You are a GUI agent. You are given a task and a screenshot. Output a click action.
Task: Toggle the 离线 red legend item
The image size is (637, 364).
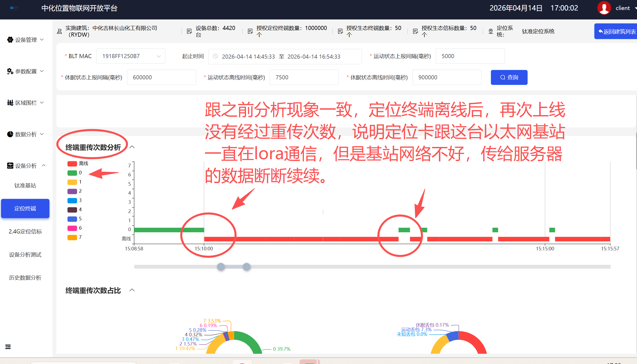coord(78,164)
